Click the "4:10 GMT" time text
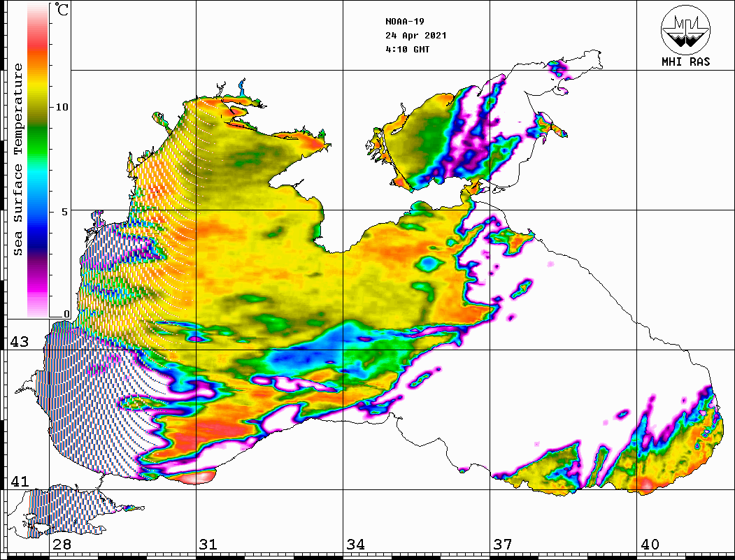 coord(407,49)
